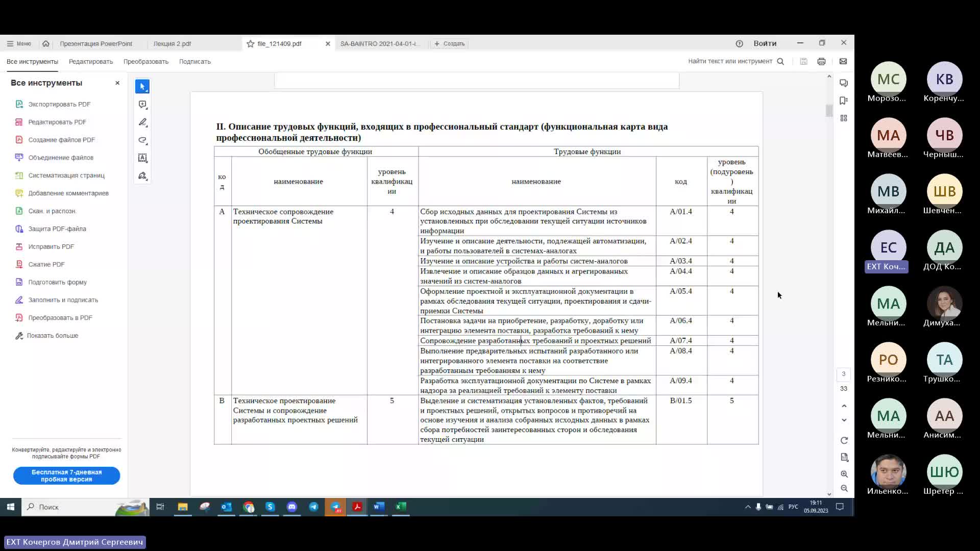Select Edit (Редактировать) menu tab
The width and height of the screenshot is (980, 551).
(91, 62)
